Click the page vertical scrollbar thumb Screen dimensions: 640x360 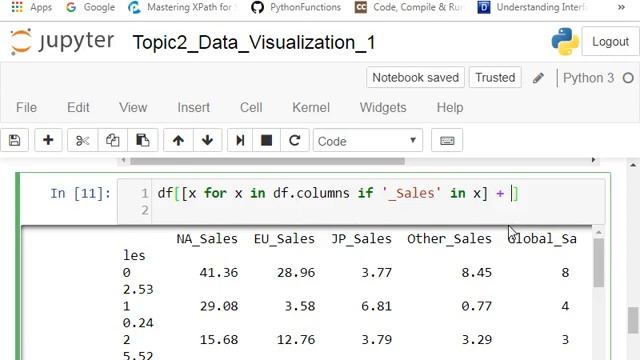(633, 320)
